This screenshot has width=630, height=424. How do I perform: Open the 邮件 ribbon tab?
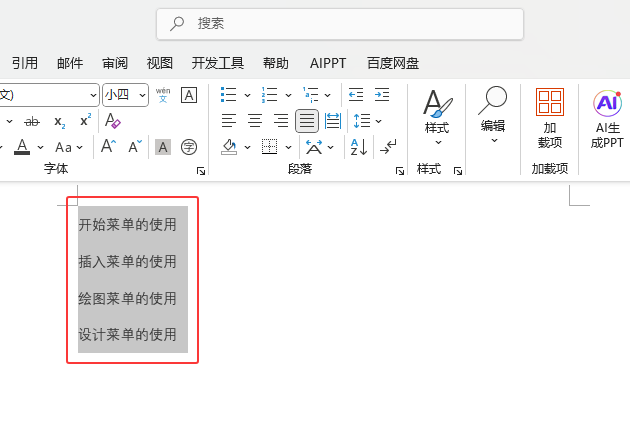(x=70, y=63)
